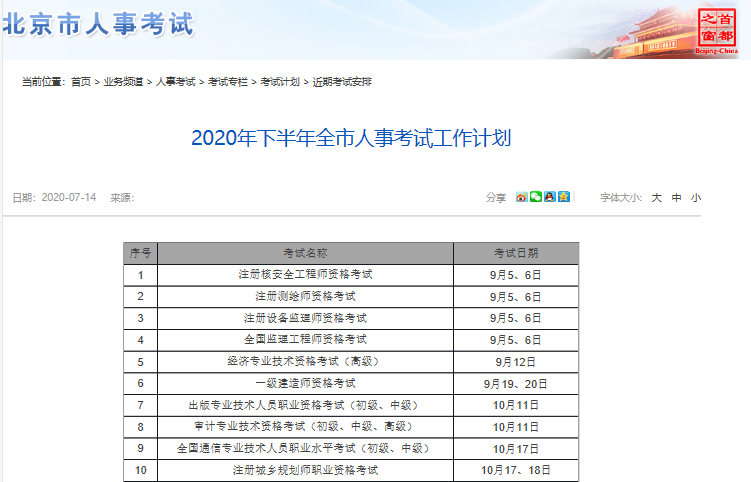The image size is (751, 482).
Task: Click the 当前位置 label
Action: [x=43, y=82]
